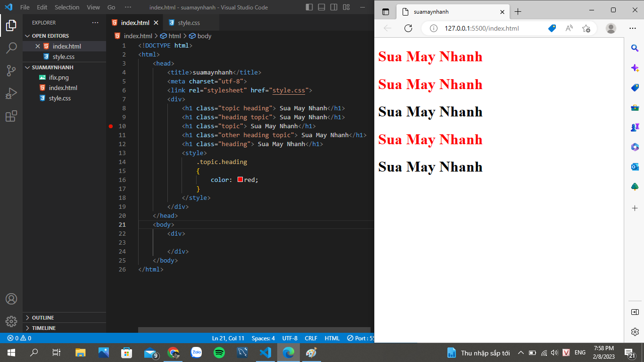Toggle the Secondary Side Bar layout icon

tap(334, 7)
